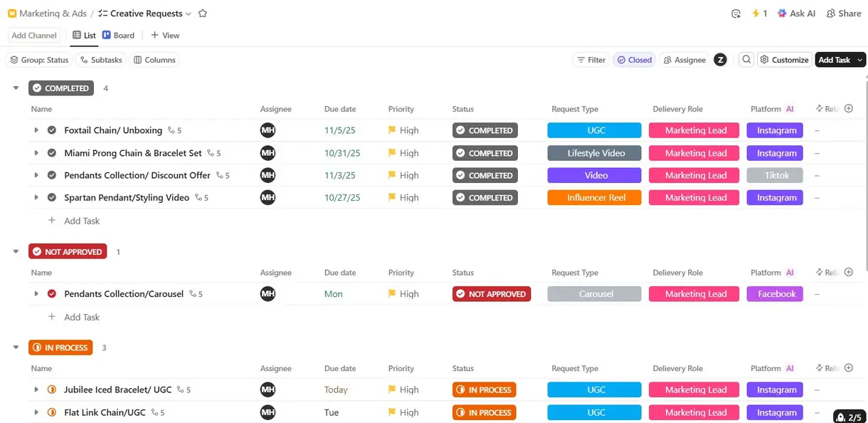Collapse the COMPLETED group
Image resolution: width=868 pixels, height=423 pixels.
16,88
